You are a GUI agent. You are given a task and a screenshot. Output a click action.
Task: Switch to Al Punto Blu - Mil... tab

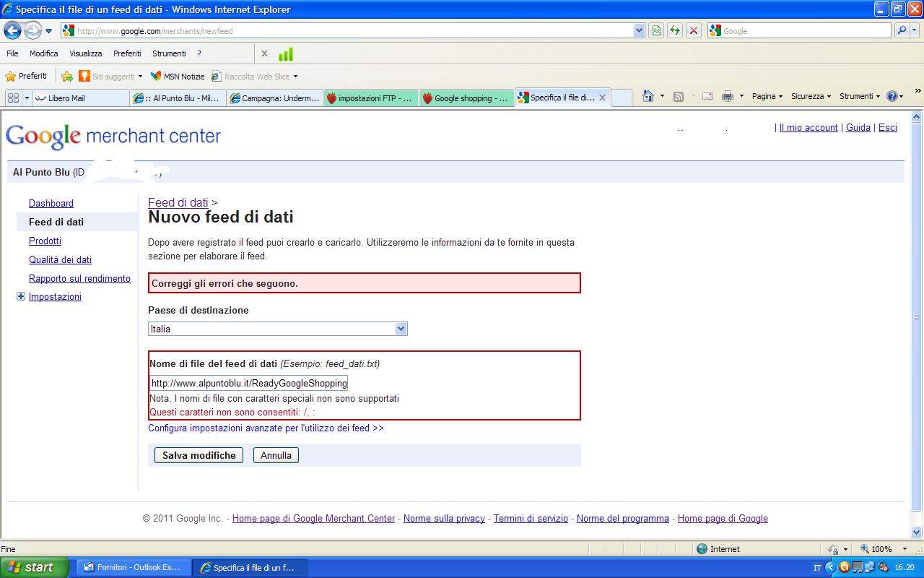178,98
